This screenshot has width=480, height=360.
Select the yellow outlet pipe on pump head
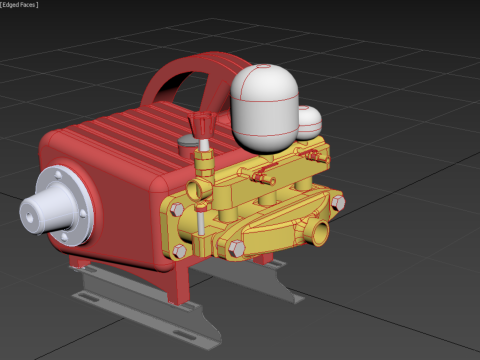click(x=317, y=232)
